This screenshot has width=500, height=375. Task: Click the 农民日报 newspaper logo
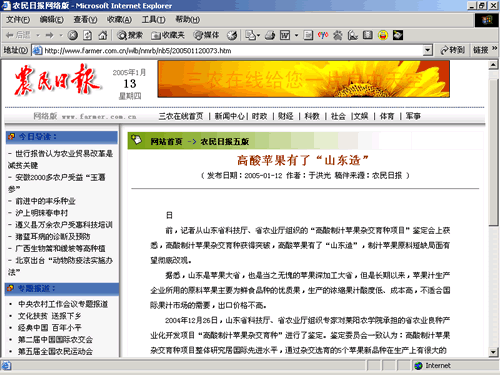click(57, 80)
